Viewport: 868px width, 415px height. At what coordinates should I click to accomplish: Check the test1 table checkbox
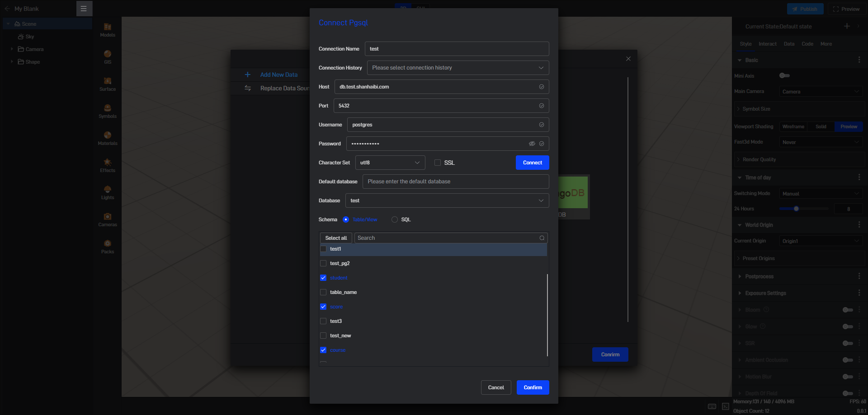pyautogui.click(x=323, y=249)
